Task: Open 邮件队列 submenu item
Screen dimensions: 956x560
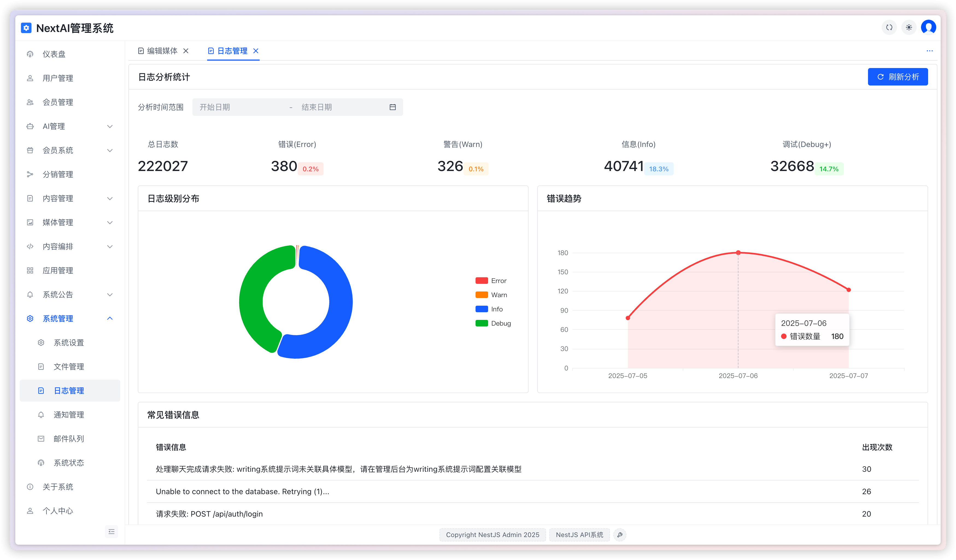Action: point(70,439)
